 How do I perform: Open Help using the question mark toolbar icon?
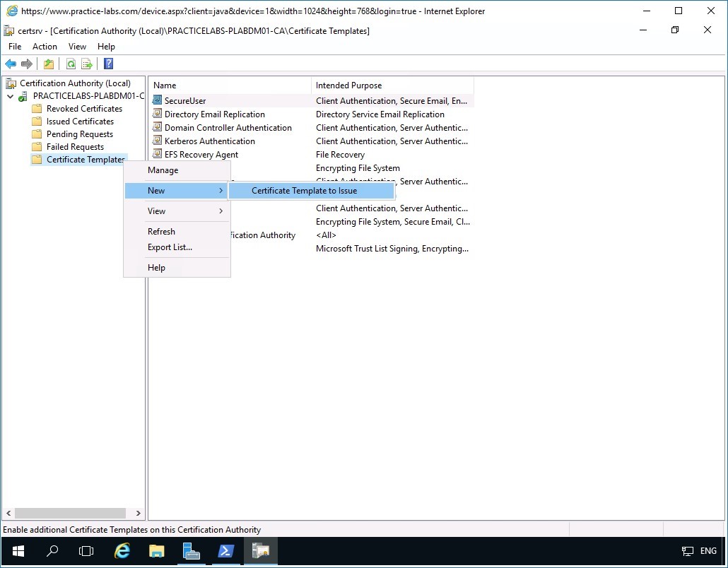coord(107,64)
